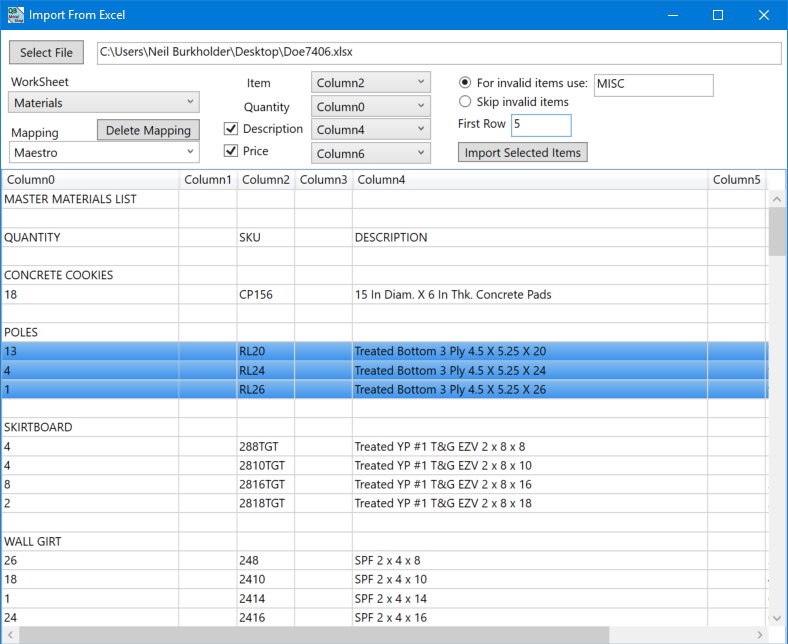Select 'For invalid items use' radio option
Image resolution: width=788 pixels, height=644 pixels.
point(465,83)
